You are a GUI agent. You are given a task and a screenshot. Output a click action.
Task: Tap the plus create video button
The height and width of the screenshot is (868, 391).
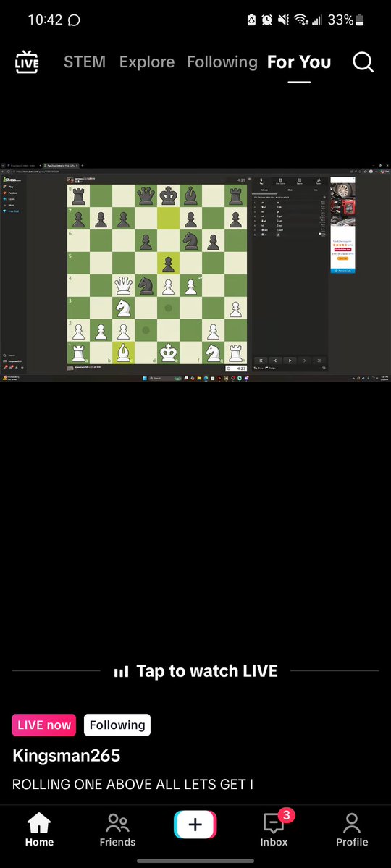point(195,825)
